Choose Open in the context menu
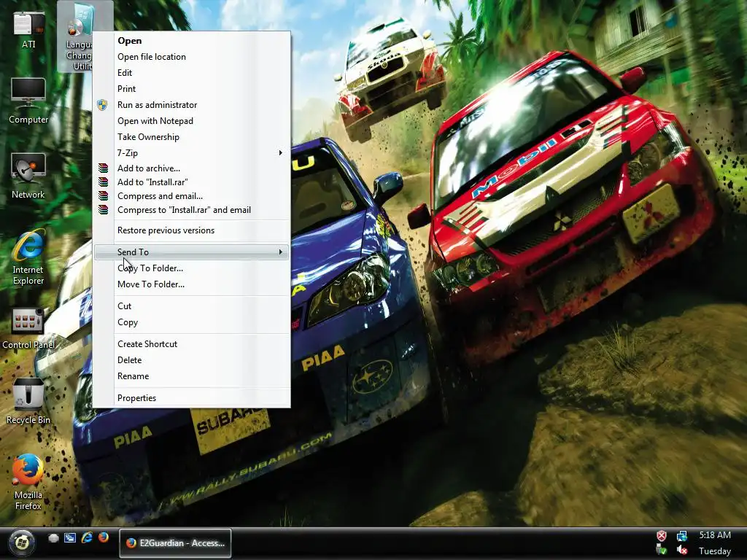This screenshot has height=560, width=747. 192,41
